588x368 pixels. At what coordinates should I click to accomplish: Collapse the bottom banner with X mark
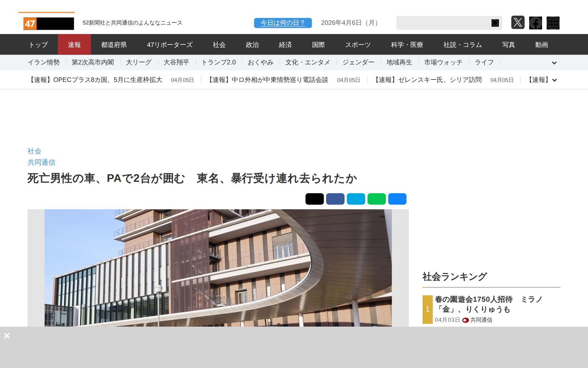coord(7,335)
